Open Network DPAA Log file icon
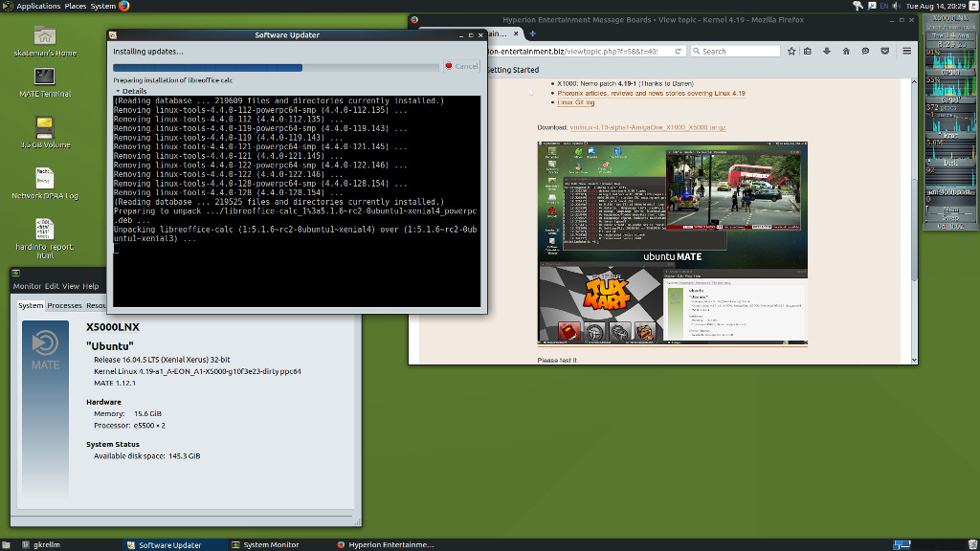 tap(44, 184)
